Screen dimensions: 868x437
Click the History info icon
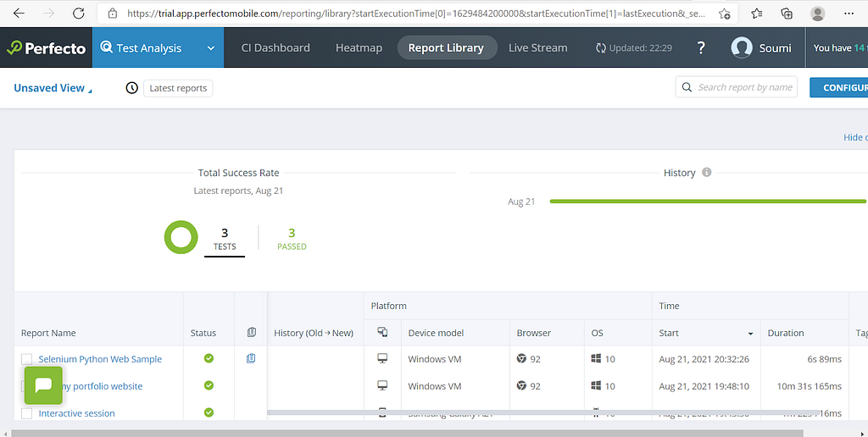pos(706,172)
